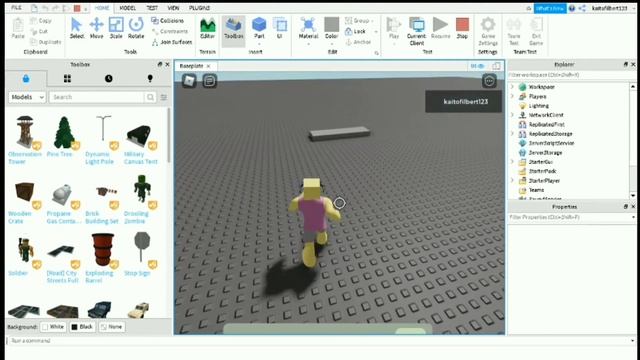Click the Team Test button
Image resolution: width=640 pixels, height=360 pixels.
click(x=513, y=31)
